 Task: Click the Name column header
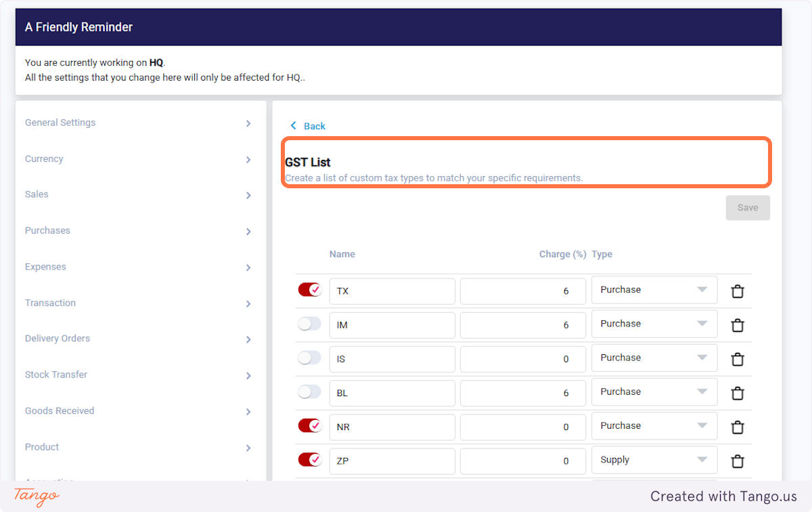click(342, 255)
